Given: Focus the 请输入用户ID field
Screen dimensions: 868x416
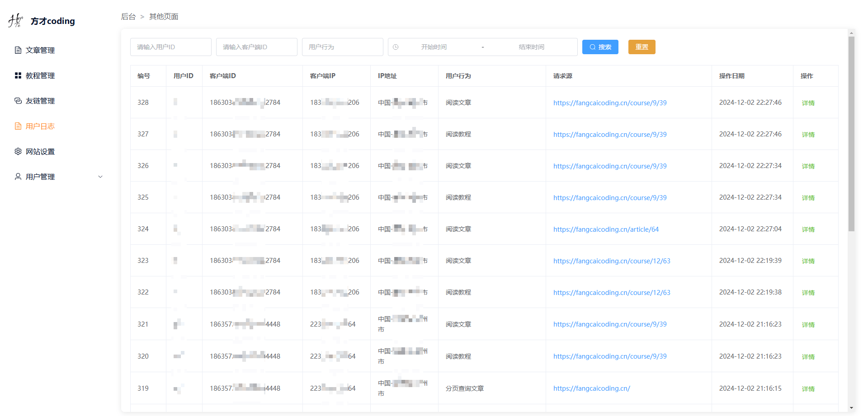Looking at the screenshot, I should click(171, 47).
